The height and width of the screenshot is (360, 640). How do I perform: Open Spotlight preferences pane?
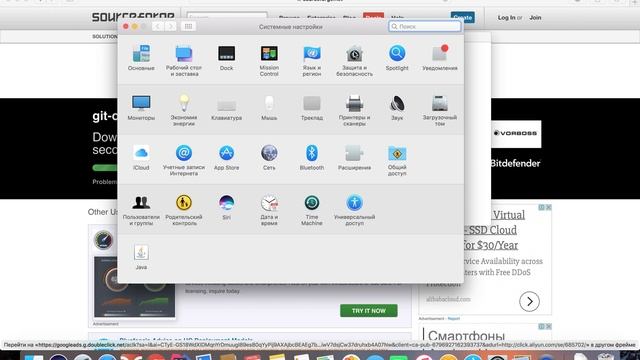(397, 58)
